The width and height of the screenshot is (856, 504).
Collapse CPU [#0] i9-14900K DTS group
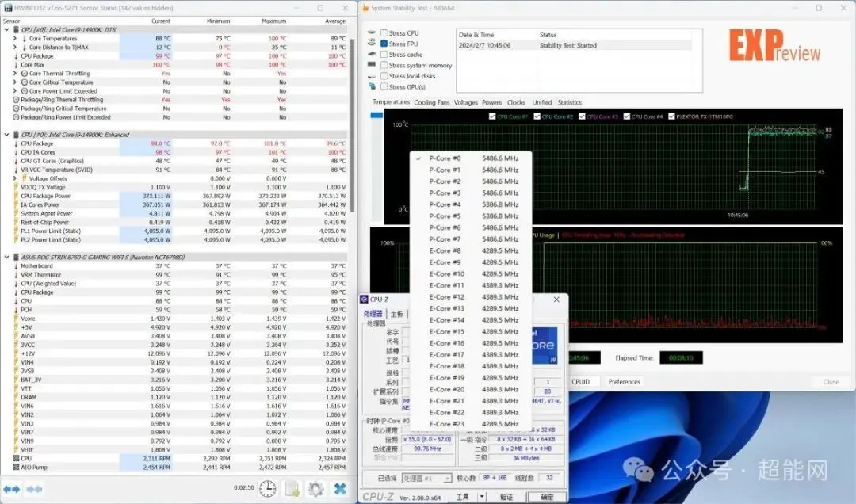coord(6,29)
